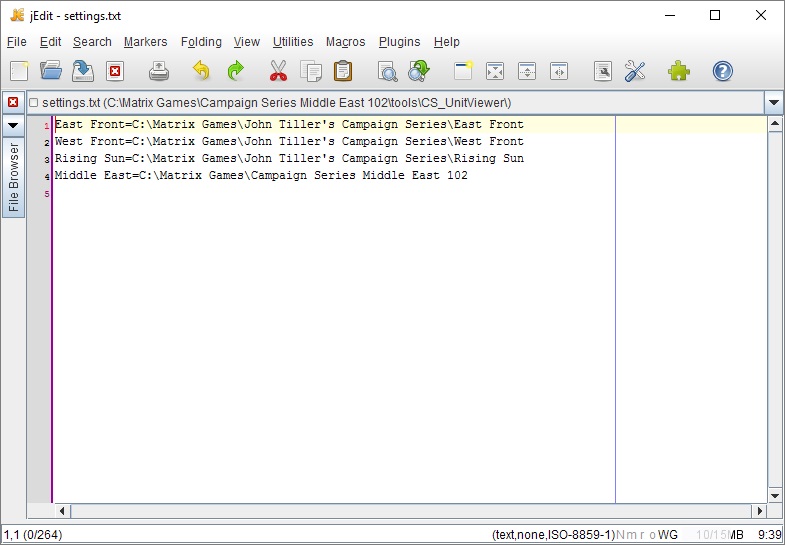Close the buffer via red X toolbar icon

(x=115, y=71)
